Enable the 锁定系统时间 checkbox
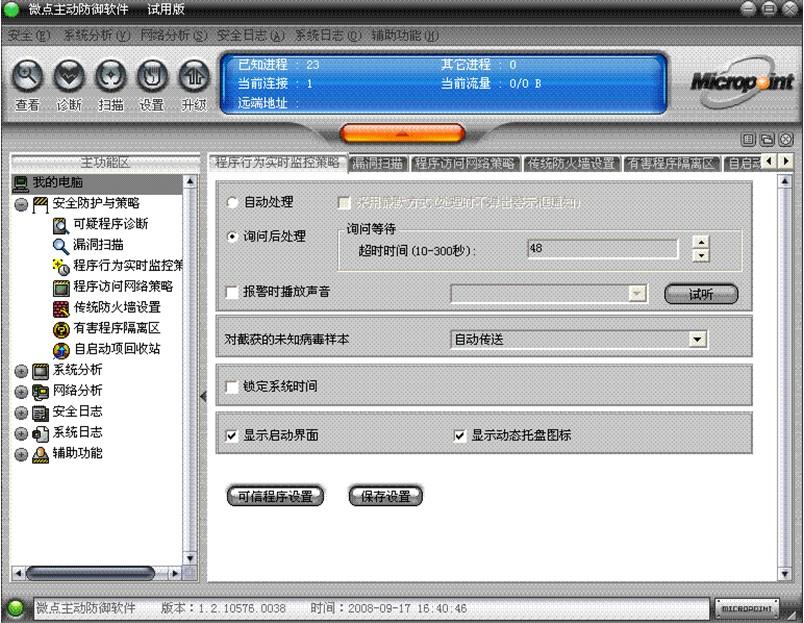Image resolution: width=804 pixels, height=623 pixels. pyautogui.click(x=232, y=387)
